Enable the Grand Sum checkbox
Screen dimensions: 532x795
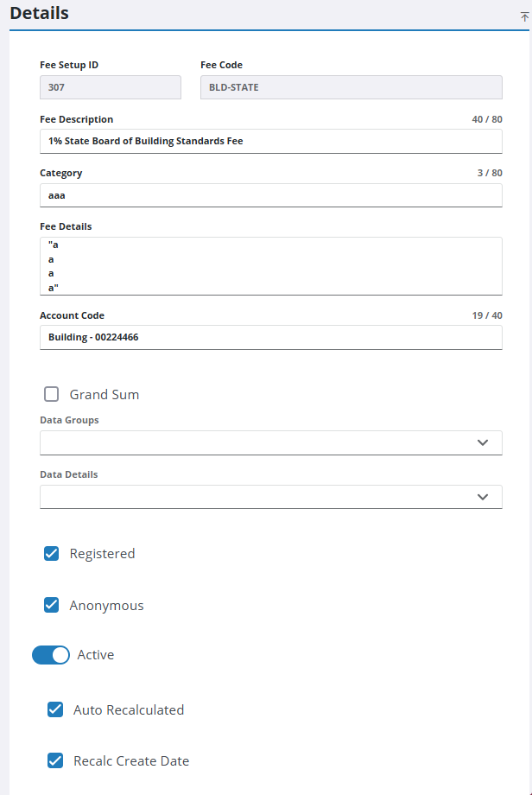[x=52, y=395]
